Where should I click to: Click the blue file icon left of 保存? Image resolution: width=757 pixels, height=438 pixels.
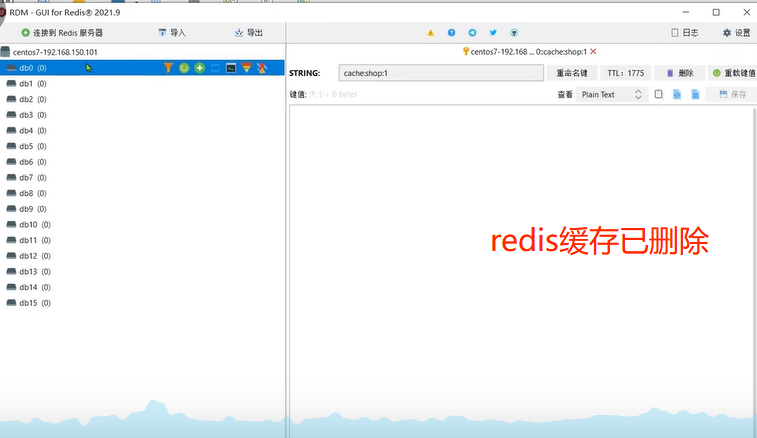point(695,94)
